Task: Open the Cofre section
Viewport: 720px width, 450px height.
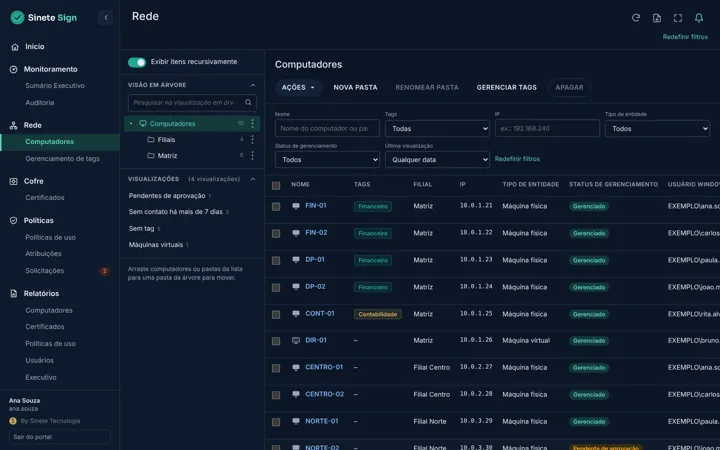Action: click(34, 181)
